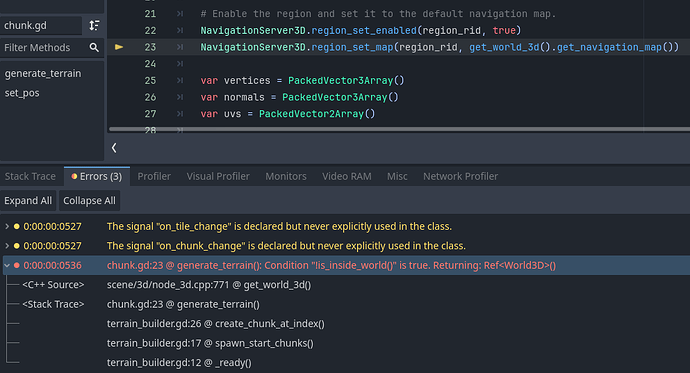Click the yellow execution arrow at line 23
Screen dimensions: 690x373
[119, 47]
